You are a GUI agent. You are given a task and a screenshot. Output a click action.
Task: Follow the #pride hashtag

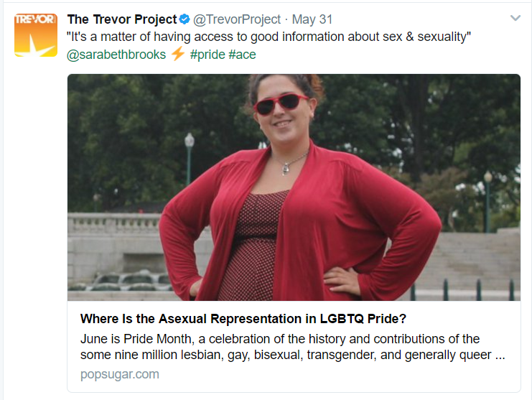point(207,55)
